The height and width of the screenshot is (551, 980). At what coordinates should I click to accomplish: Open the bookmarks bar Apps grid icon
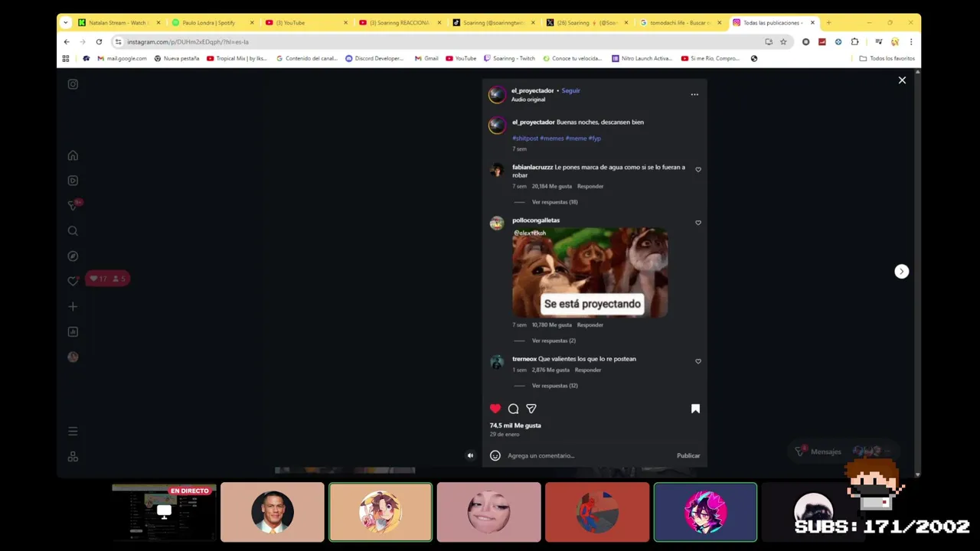coord(66,58)
